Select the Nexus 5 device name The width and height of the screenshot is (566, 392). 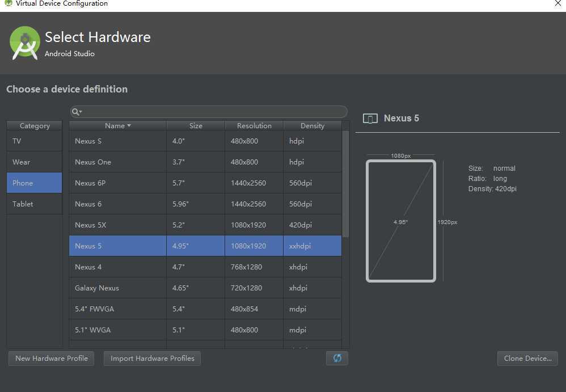88,246
